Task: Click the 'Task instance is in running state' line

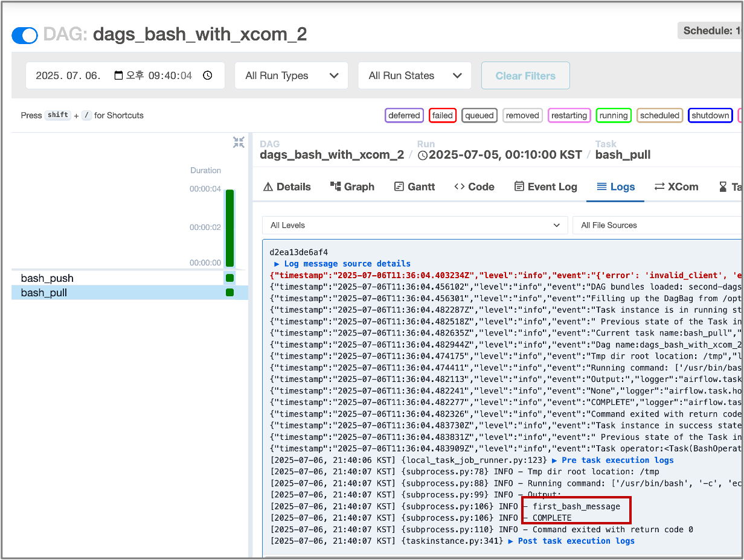Action: [505, 310]
